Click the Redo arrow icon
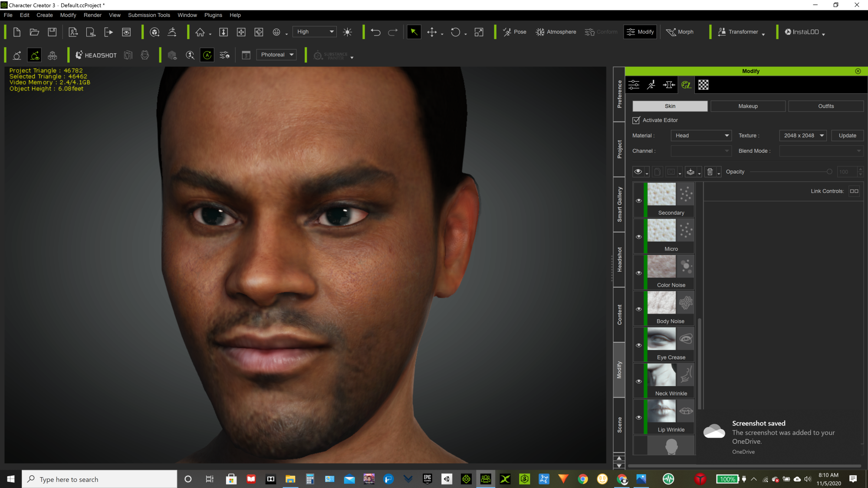 [393, 32]
